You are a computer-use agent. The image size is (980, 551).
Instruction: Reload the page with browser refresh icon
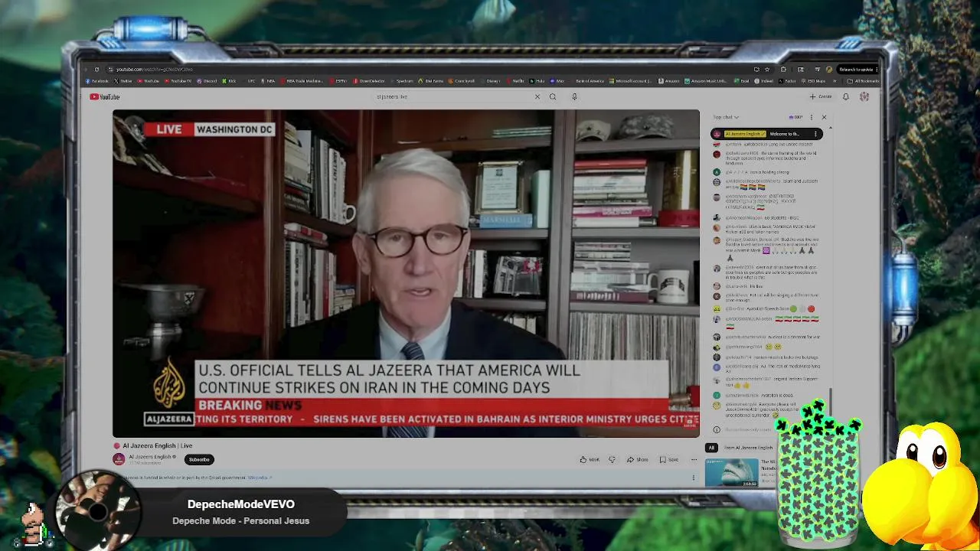(x=96, y=69)
